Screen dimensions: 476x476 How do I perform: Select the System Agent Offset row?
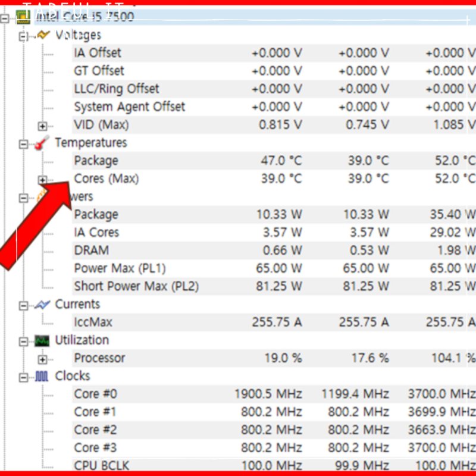(x=273, y=107)
